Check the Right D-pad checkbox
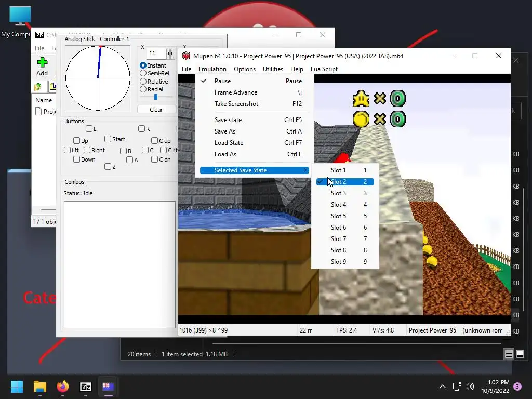This screenshot has width=532, height=399. click(87, 150)
